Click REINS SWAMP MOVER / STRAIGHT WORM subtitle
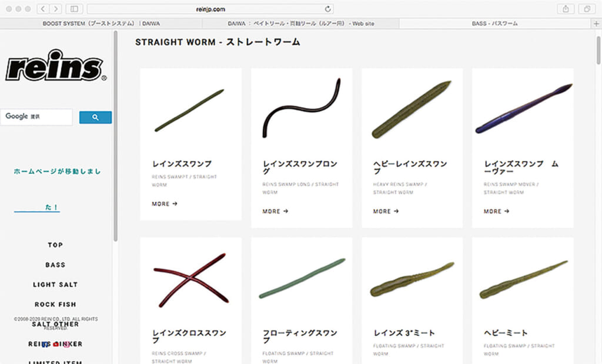 tap(511, 188)
